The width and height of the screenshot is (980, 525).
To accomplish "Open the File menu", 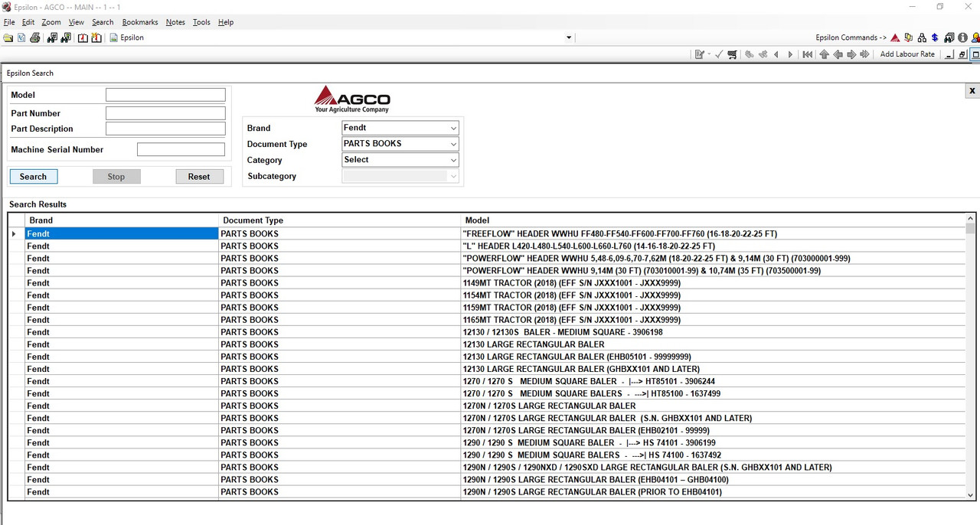I will tap(9, 22).
